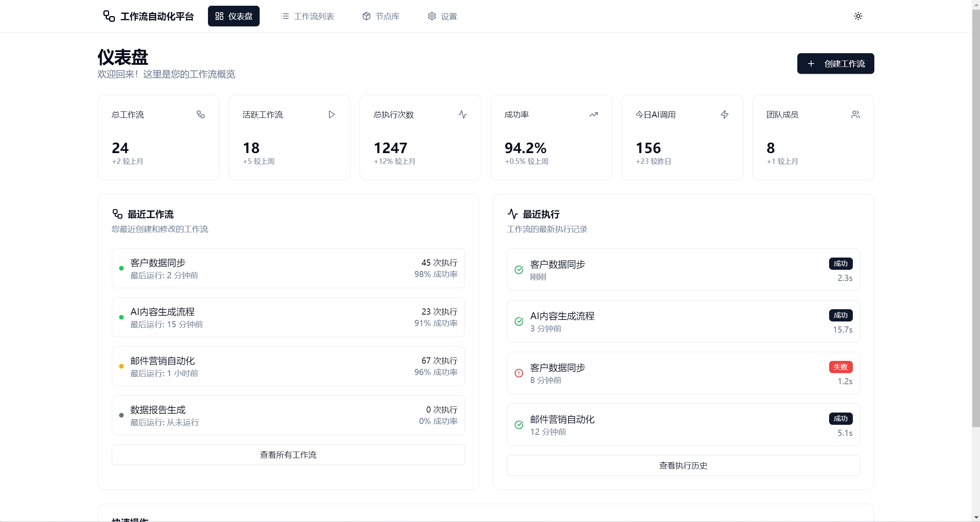Viewport: 980px width, 522px height.
Task: Switch to the 工作流列表 tab
Action: coord(308,16)
